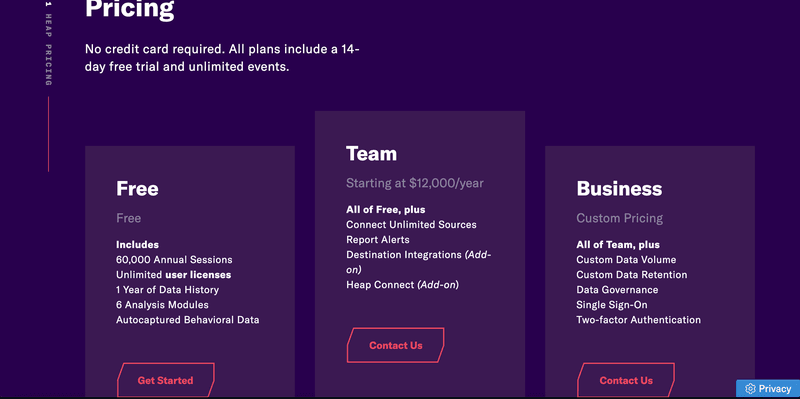Click 'Starting at $12,000/year' price text

tap(415, 183)
